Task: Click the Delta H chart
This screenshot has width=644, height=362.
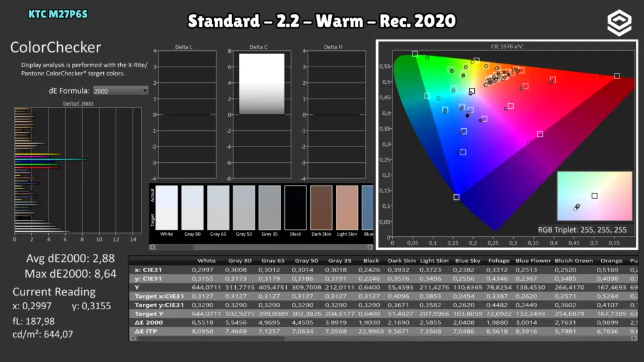Action: [x=336, y=114]
